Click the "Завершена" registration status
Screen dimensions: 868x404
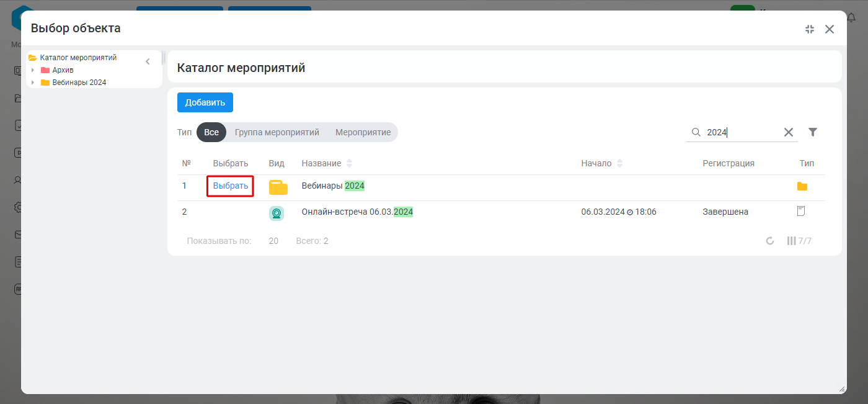pos(725,212)
